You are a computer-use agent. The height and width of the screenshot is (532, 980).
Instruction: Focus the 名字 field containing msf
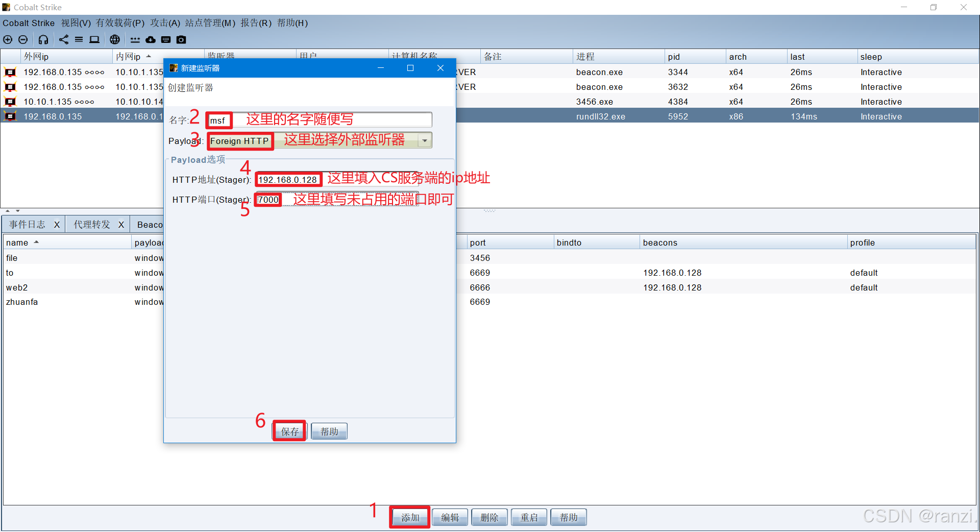pos(320,120)
